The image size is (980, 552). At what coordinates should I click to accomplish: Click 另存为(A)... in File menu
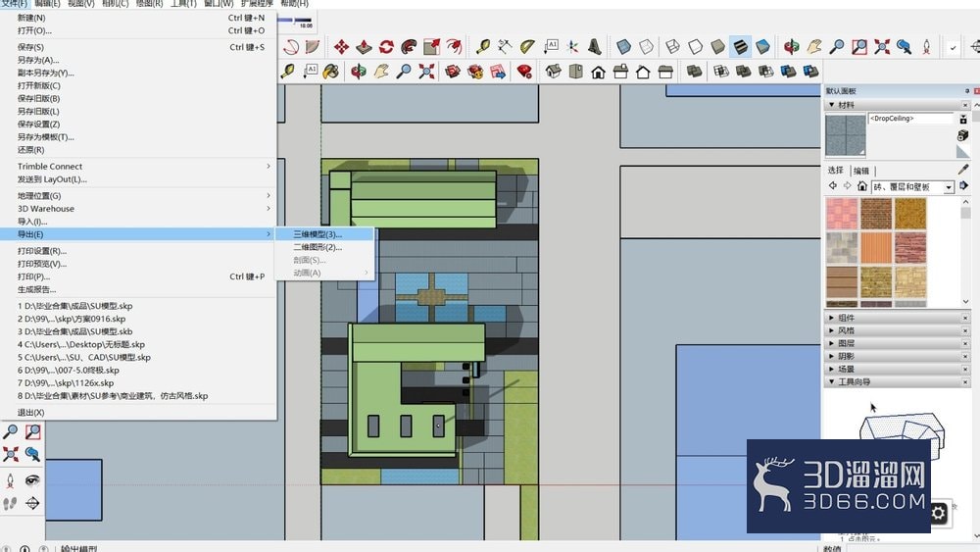[x=138, y=60]
